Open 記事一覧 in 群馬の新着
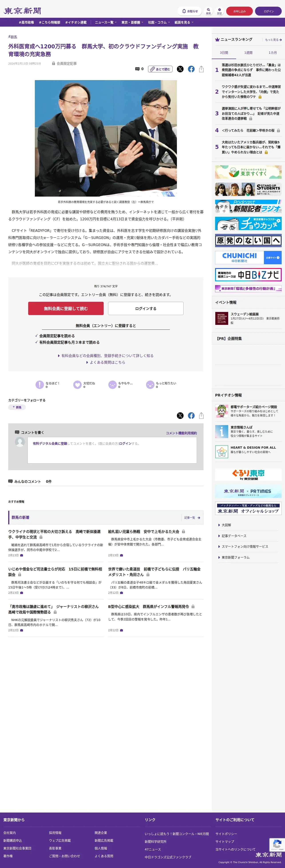 pos(192,518)
